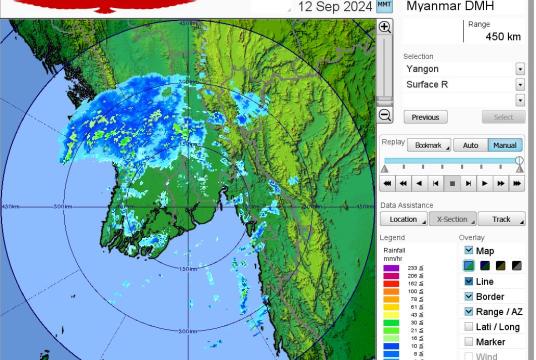Disable the Range / AZ overlay
The image size is (536, 360).
(x=469, y=311)
